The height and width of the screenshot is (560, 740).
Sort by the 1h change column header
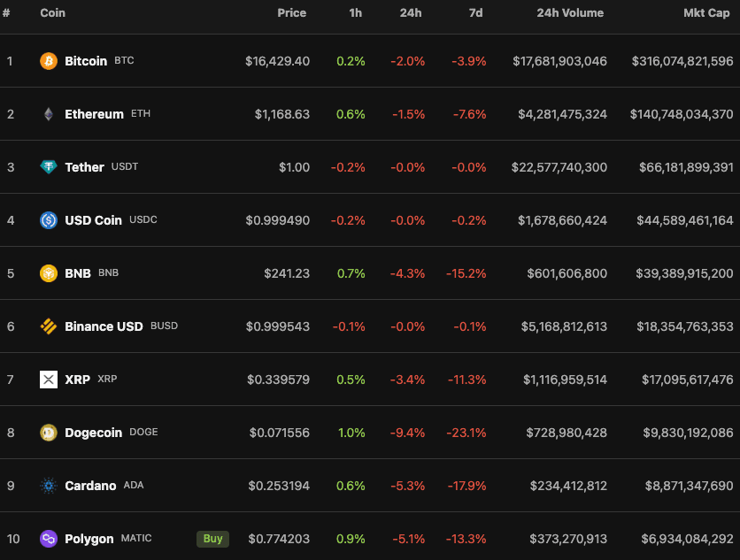click(355, 13)
